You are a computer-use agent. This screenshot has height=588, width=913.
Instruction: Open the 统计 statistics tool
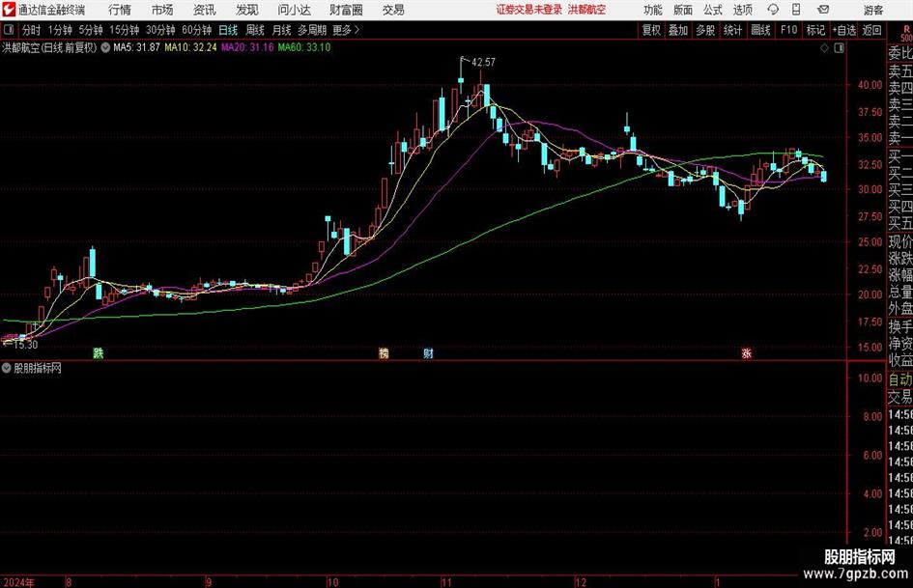tap(732, 30)
